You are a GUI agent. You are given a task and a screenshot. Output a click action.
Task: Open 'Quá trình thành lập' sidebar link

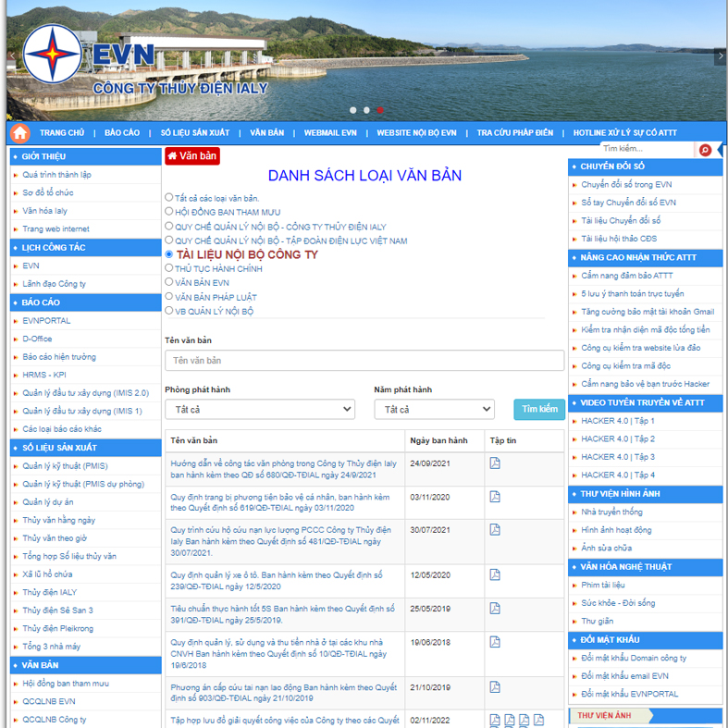coord(56,175)
